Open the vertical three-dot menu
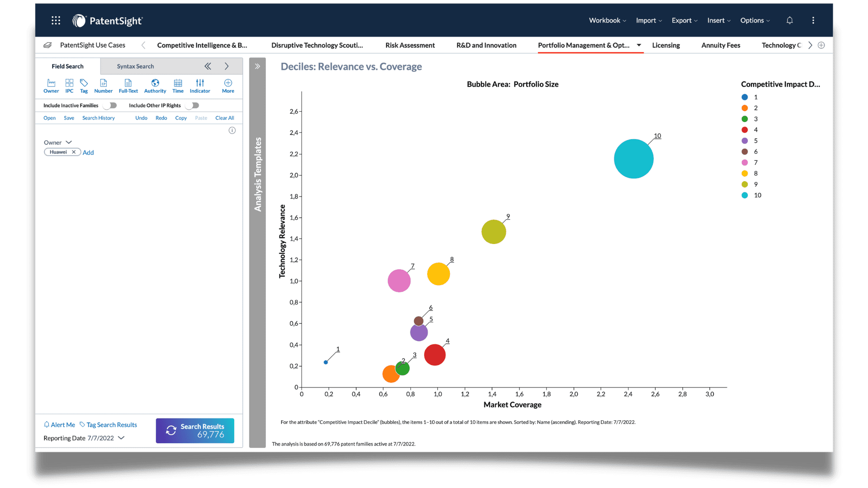 (x=813, y=20)
